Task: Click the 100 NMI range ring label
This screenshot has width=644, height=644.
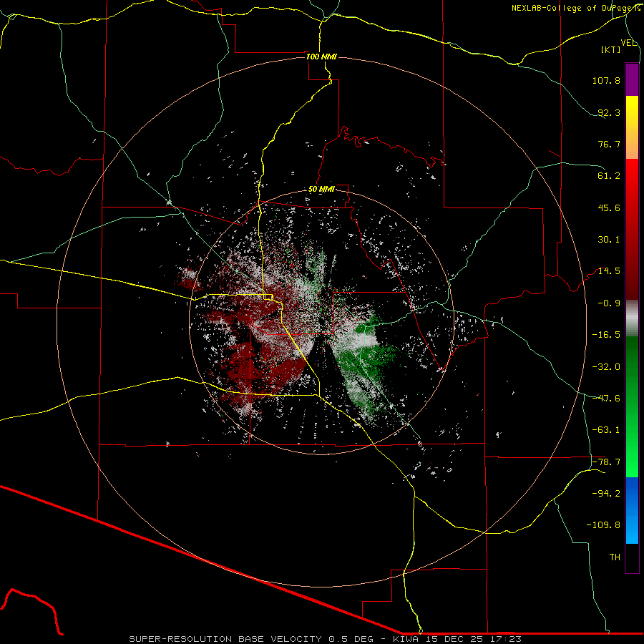Action: coord(321,57)
